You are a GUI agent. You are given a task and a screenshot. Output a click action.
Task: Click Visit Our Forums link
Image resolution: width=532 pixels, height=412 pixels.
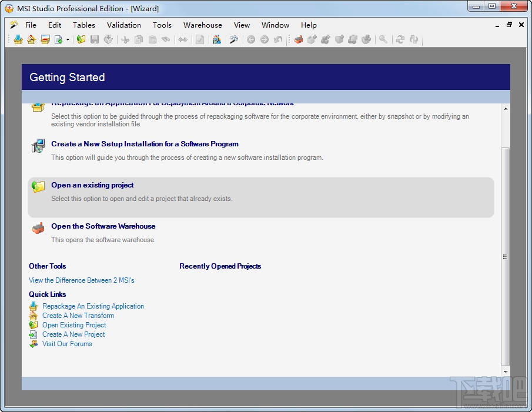(67, 343)
